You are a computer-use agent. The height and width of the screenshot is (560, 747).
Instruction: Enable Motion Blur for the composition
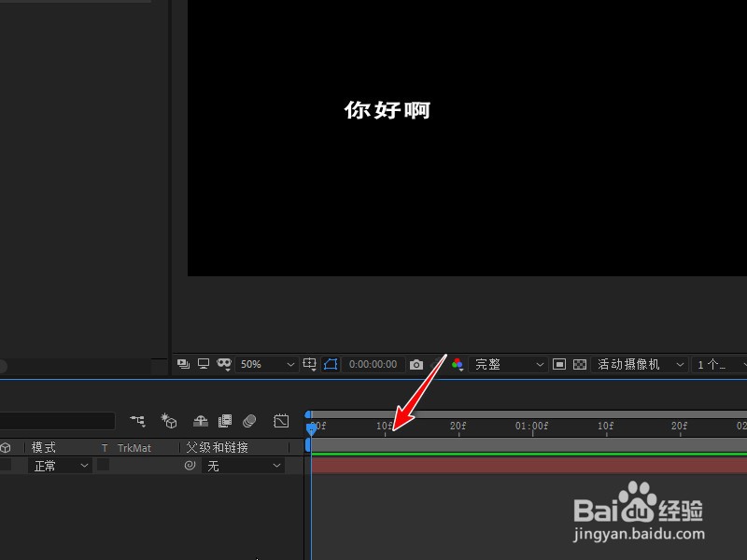pyautogui.click(x=247, y=421)
